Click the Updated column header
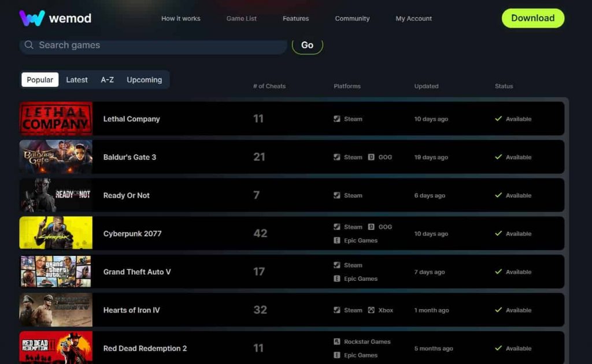The width and height of the screenshot is (592, 364). [x=426, y=86]
